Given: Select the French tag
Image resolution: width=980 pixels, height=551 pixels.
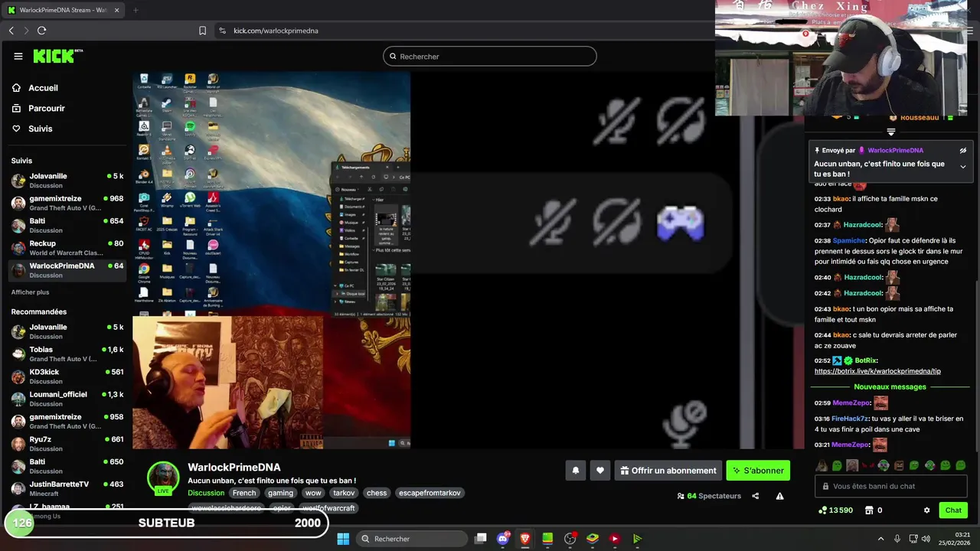Looking at the screenshot, I should (x=244, y=493).
